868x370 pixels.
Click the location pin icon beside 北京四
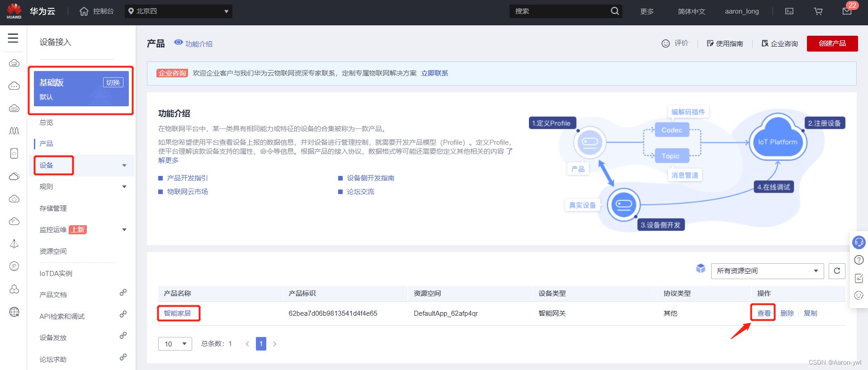click(x=131, y=11)
